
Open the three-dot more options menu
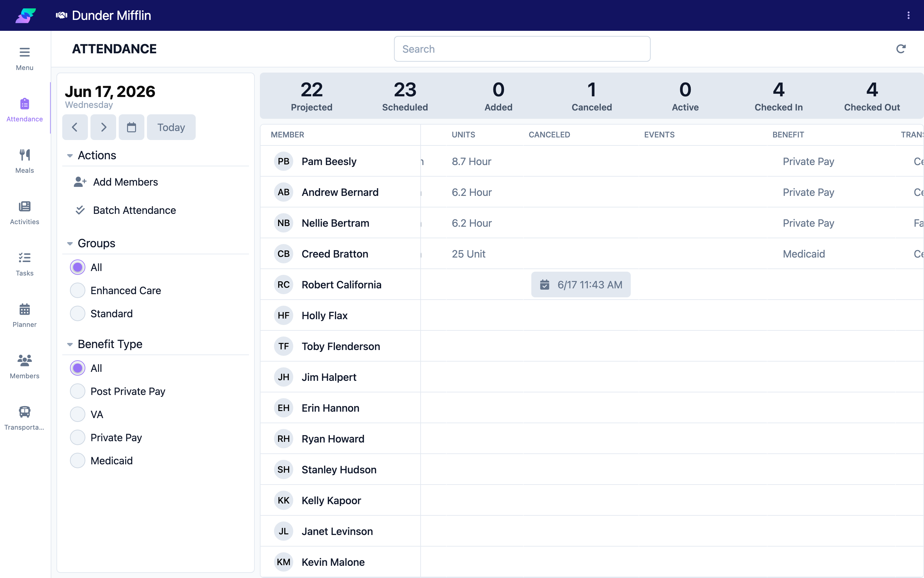click(x=908, y=15)
